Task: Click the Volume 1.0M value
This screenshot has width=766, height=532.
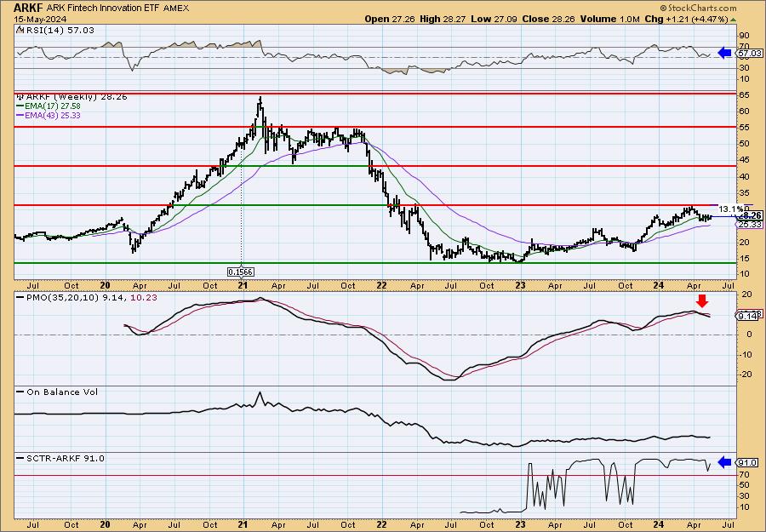Action: tap(609, 19)
